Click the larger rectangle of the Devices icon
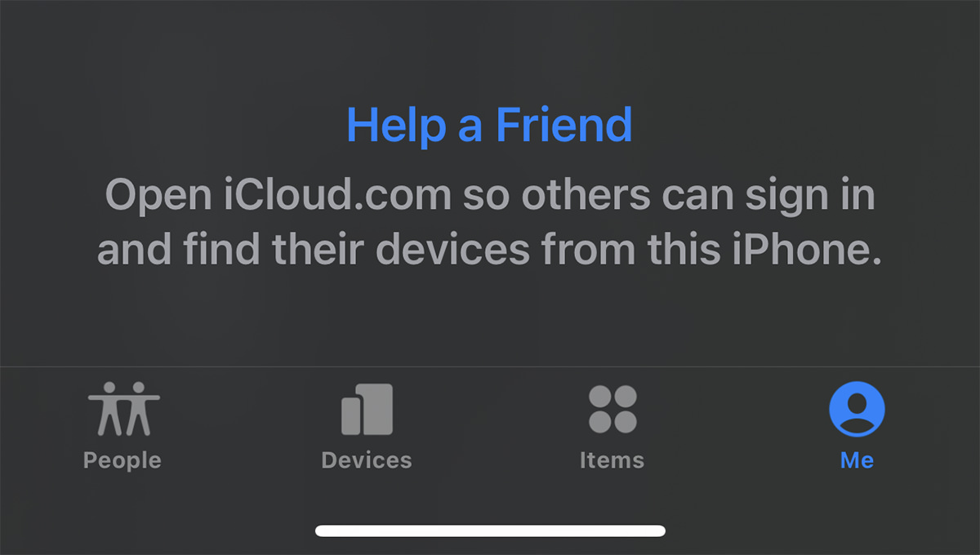Image resolution: width=980 pixels, height=555 pixels. pyautogui.click(x=375, y=409)
